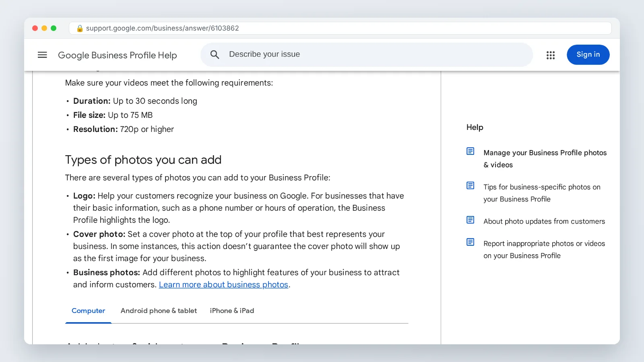Click article icon beside Manage your Business Profile photos
Screen dimensions: 644x362
[x=470, y=151]
